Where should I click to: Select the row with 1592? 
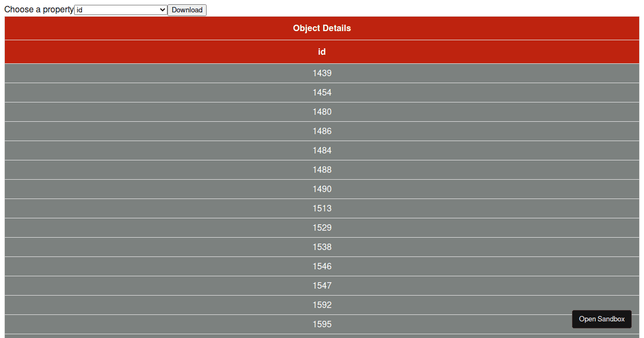[321, 305]
